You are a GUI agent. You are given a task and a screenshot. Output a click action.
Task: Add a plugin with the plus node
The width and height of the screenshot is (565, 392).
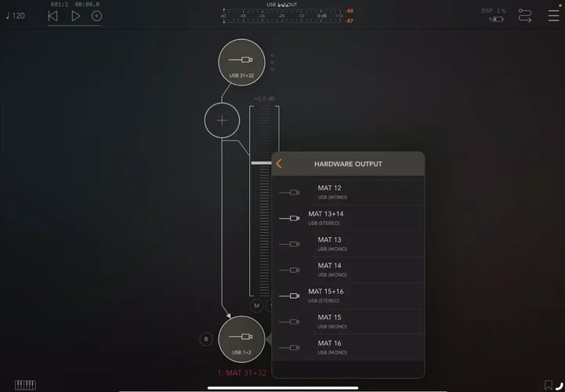tap(222, 121)
